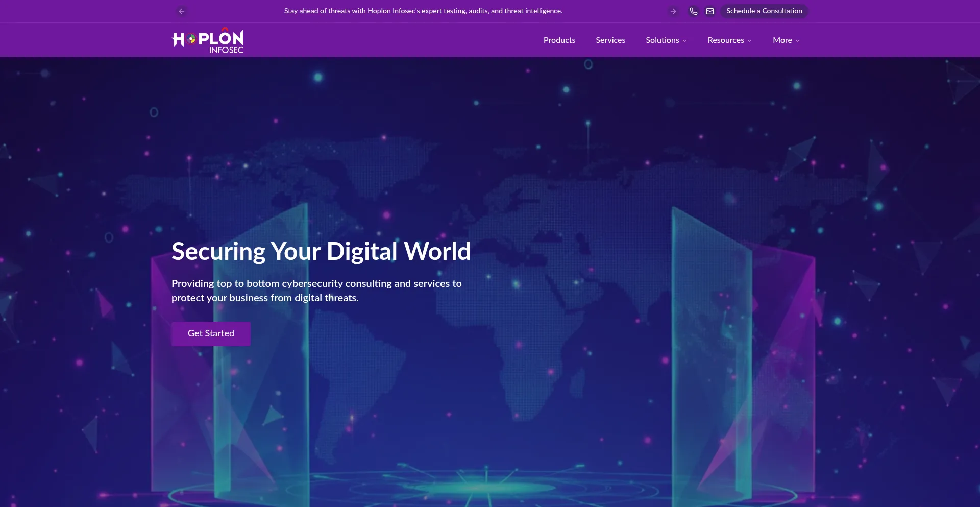Open homepage via Hoplon Infosec logo
The width and height of the screenshot is (980, 507).
tap(207, 40)
